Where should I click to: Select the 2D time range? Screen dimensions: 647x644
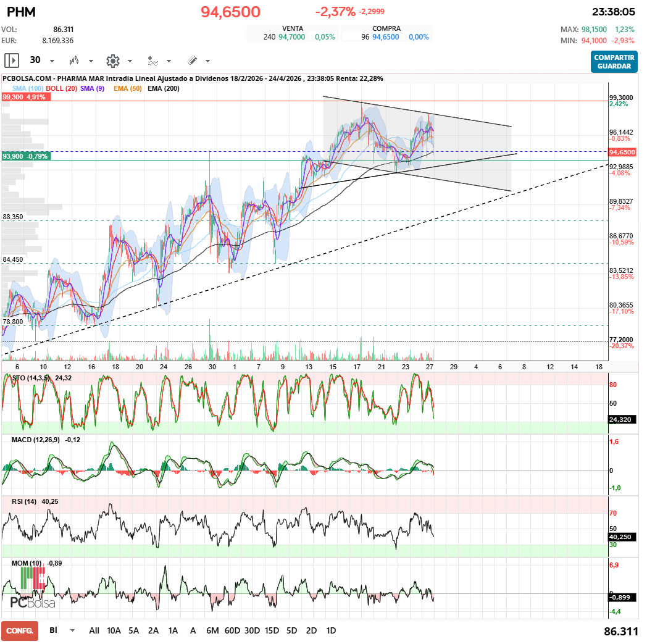pyautogui.click(x=312, y=630)
